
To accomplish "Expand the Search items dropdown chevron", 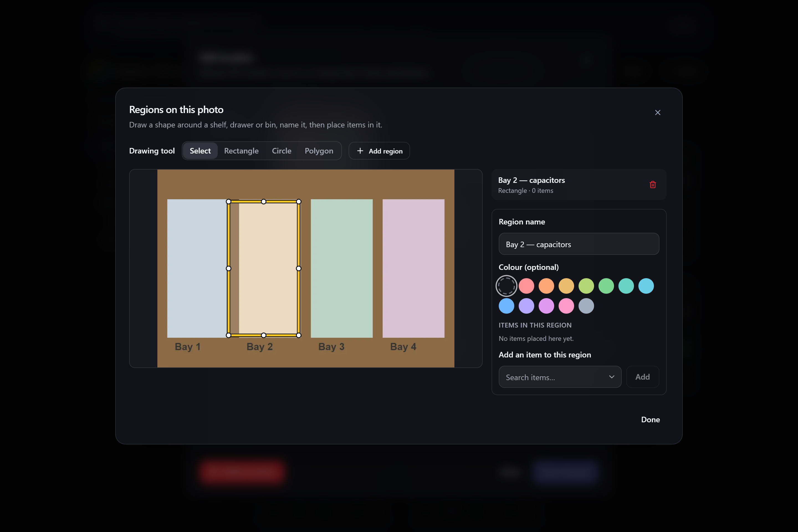I will point(612,377).
